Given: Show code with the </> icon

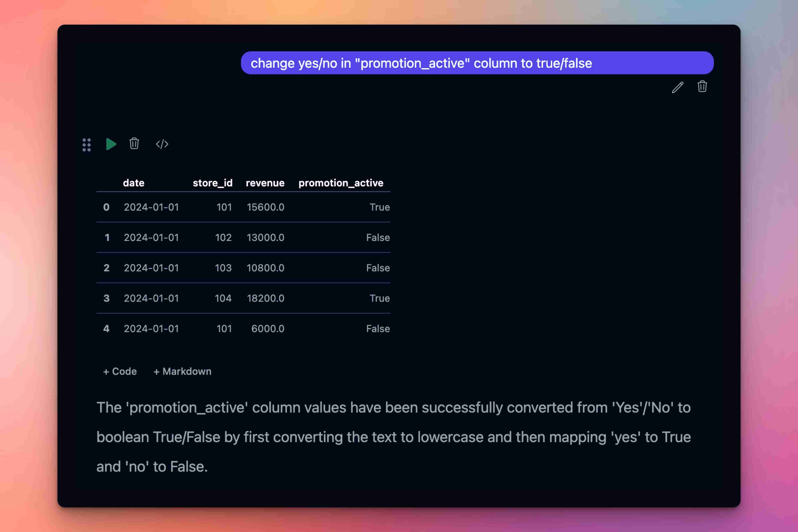Looking at the screenshot, I should (x=162, y=144).
